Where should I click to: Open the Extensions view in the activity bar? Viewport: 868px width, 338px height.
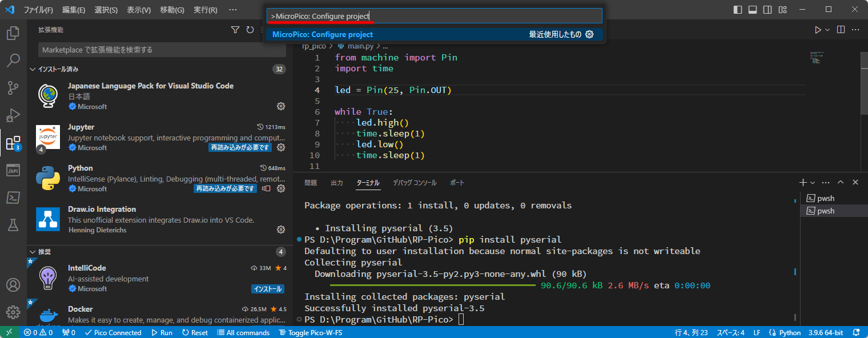point(13,142)
